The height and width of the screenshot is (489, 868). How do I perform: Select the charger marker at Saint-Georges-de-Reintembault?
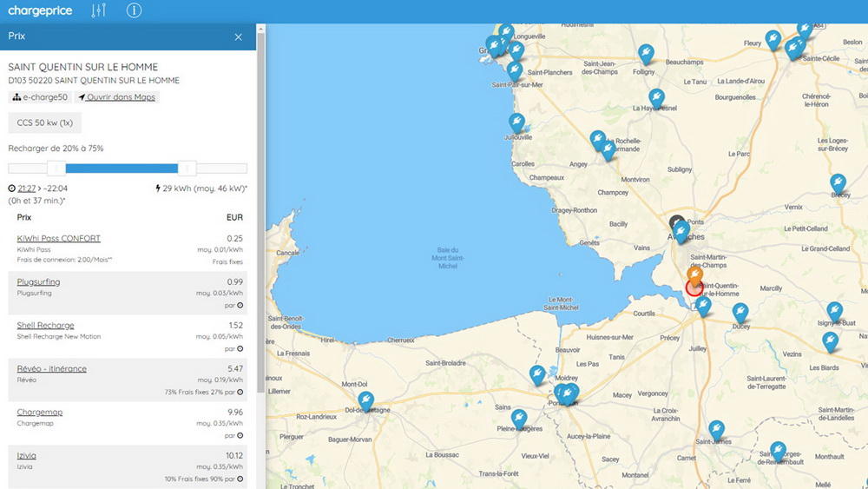pos(778,451)
